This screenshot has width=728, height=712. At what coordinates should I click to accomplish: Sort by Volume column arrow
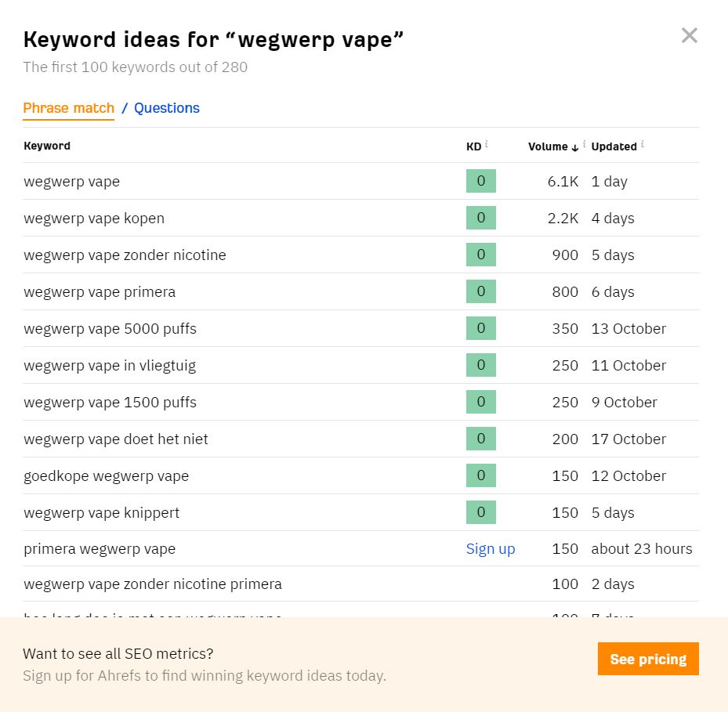[574, 147]
